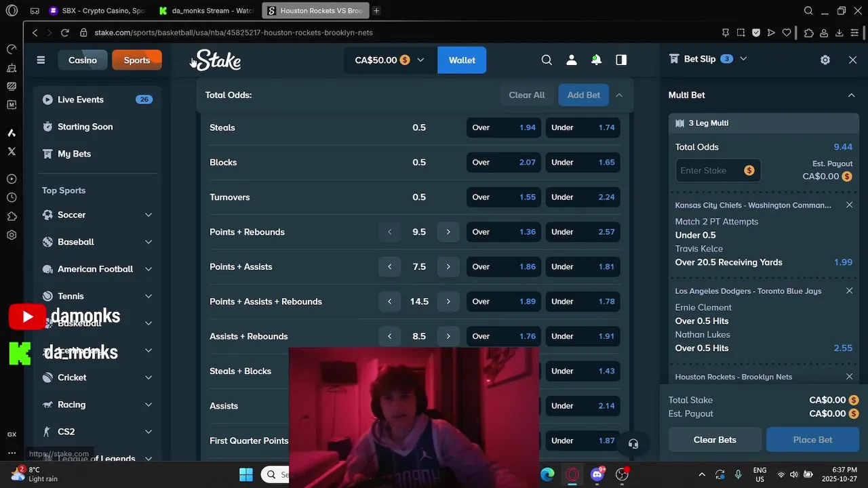Close the Bet Slip panel
This screenshot has width=868, height=488.
853,60
